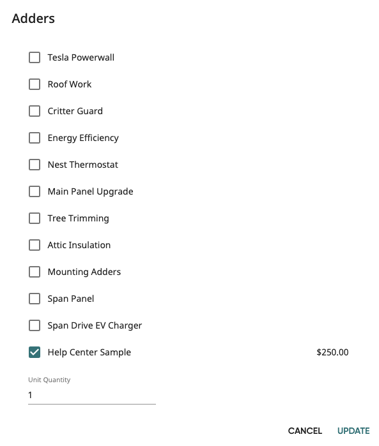Enable the Span Panel adder
This screenshot has width=379, height=446.
tap(34, 299)
